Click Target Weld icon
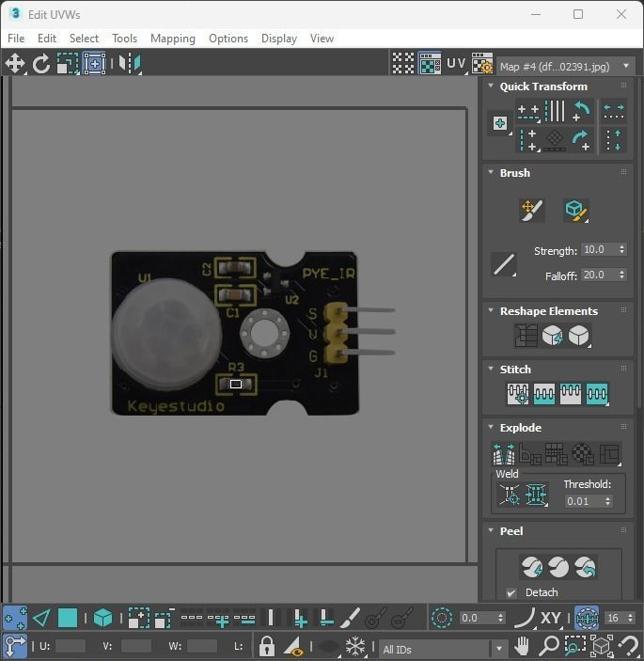 (x=510, y=495)
